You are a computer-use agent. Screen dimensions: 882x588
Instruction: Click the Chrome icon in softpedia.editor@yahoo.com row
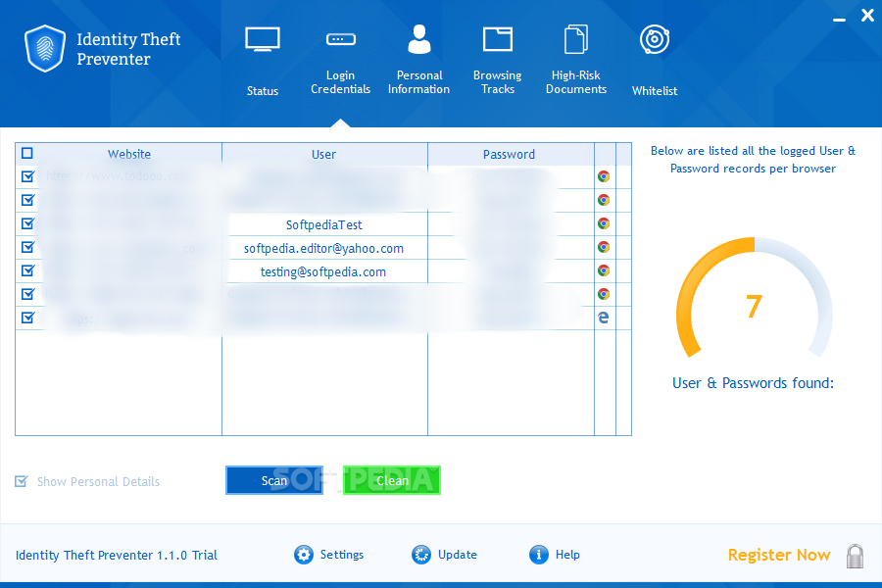click(x=604, y=248)
